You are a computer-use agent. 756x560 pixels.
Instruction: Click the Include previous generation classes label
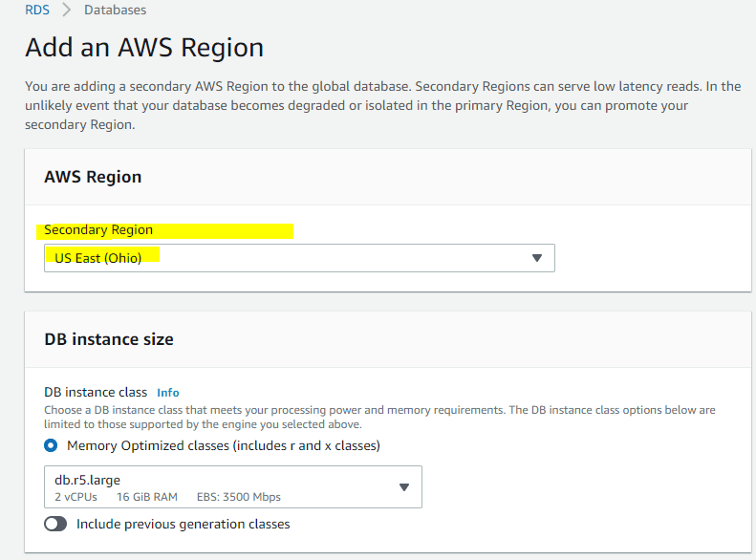(184, 524)
